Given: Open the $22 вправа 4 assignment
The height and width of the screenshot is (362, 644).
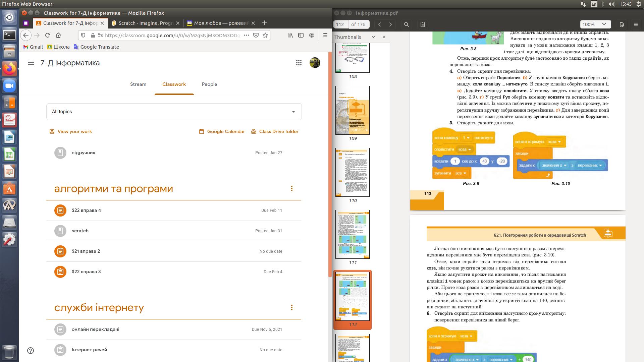Looking at the screenshot, I should (86, 210).
